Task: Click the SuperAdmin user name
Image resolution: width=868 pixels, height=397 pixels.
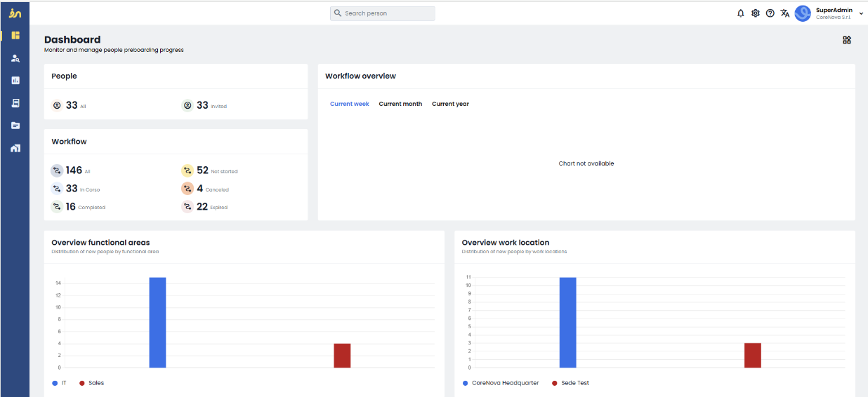Action: point(834,10)
